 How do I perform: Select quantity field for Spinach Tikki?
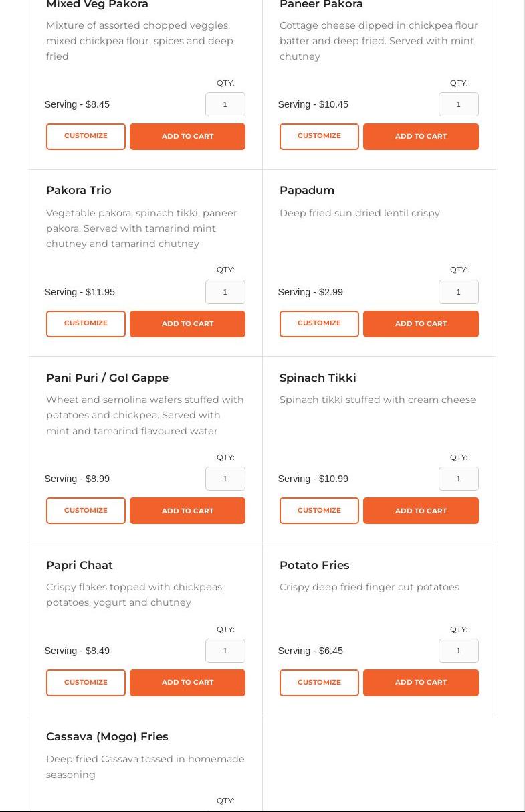(x=459, y=479)
